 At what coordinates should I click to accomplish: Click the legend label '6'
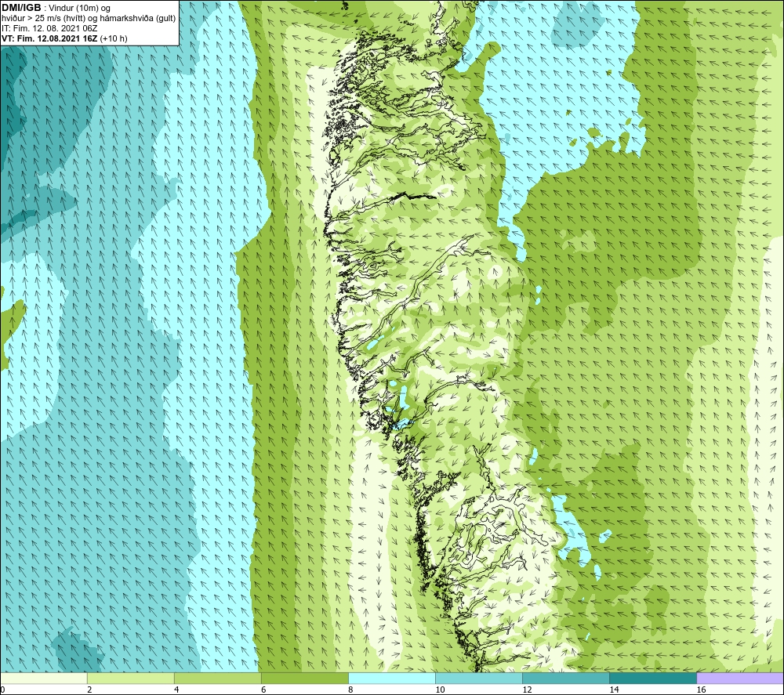[x=263, y=690]
